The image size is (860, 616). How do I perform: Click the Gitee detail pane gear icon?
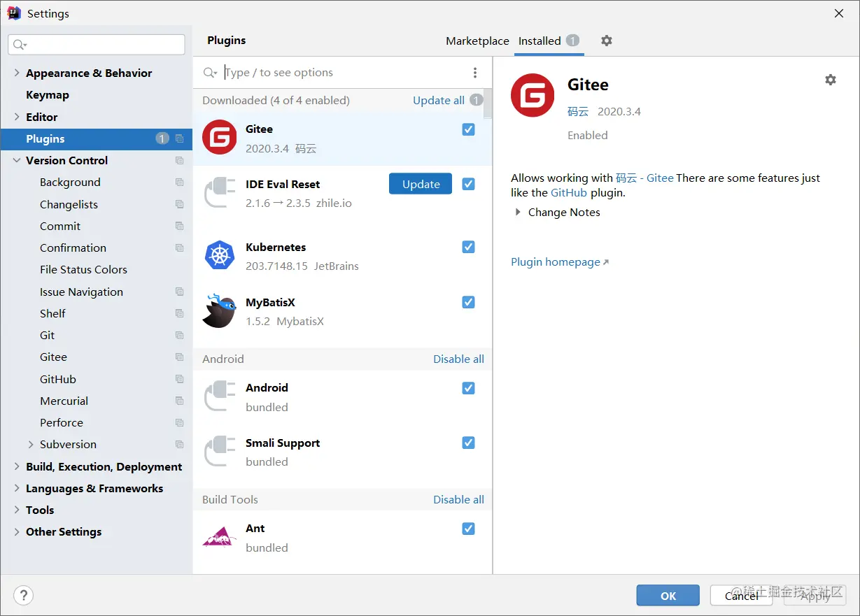point(831,80)
